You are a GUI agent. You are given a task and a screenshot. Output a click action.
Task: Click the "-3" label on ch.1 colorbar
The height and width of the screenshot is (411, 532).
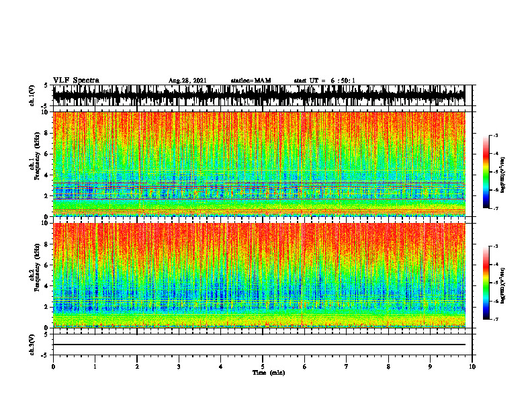pos(496,136)
